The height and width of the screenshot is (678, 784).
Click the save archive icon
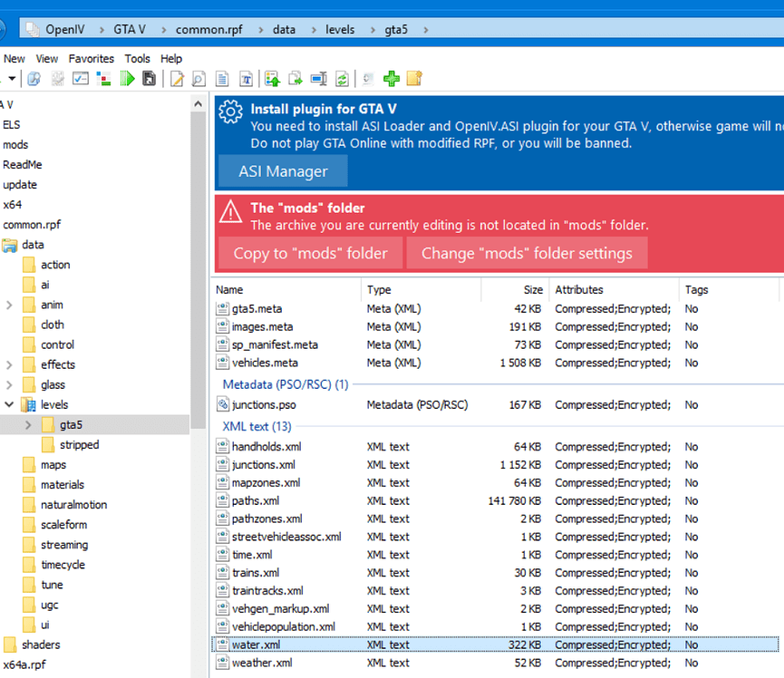tap(150, 79)
